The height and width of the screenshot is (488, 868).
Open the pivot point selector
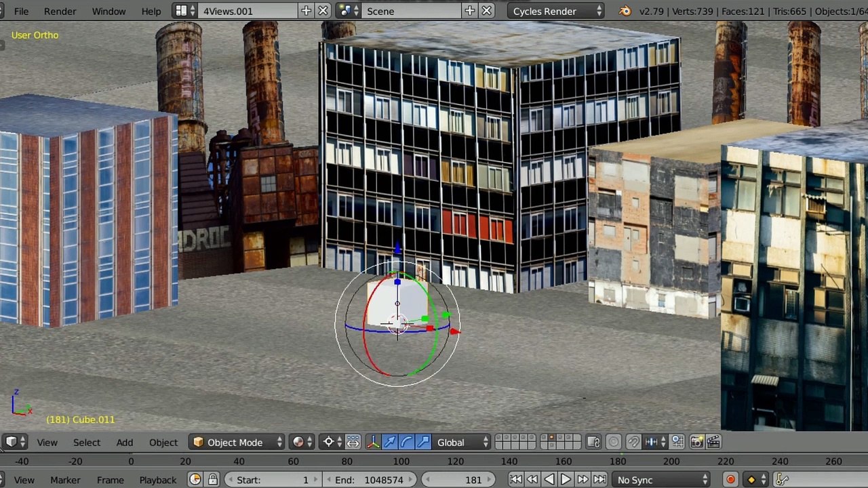tap(332, 442)
